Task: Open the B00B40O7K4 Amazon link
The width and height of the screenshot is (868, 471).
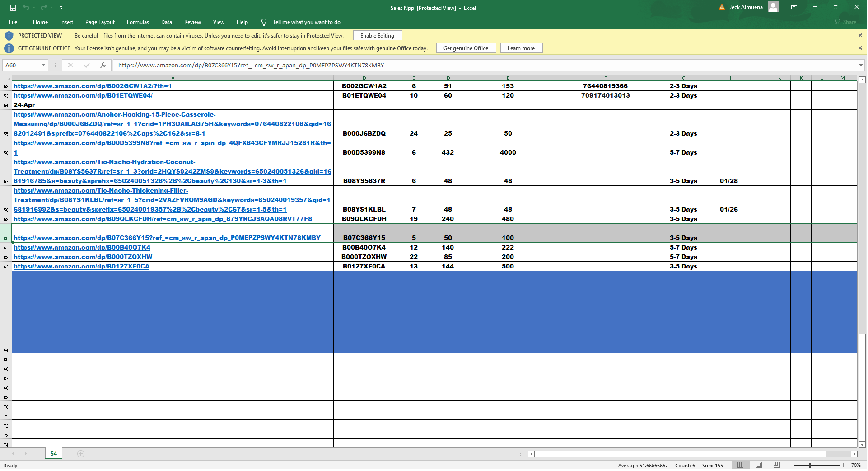Action: pos(82,248)
